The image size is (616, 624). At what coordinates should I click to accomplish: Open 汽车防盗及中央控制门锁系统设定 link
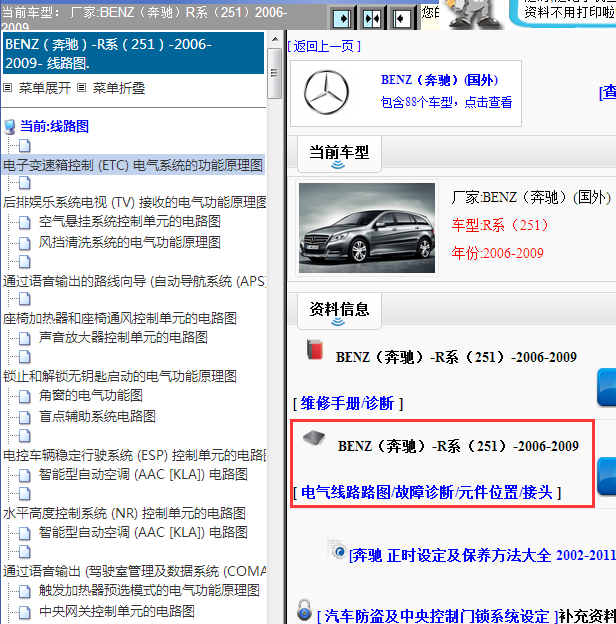(x=438, y=616)
